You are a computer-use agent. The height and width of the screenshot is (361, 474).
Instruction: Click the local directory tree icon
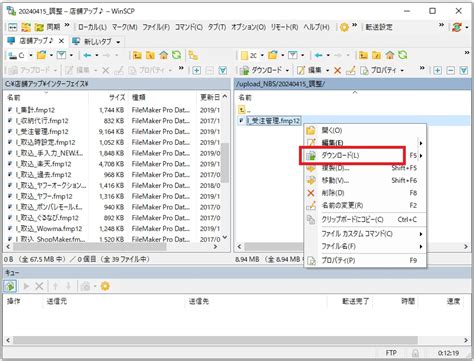click(x=193, y=55)
